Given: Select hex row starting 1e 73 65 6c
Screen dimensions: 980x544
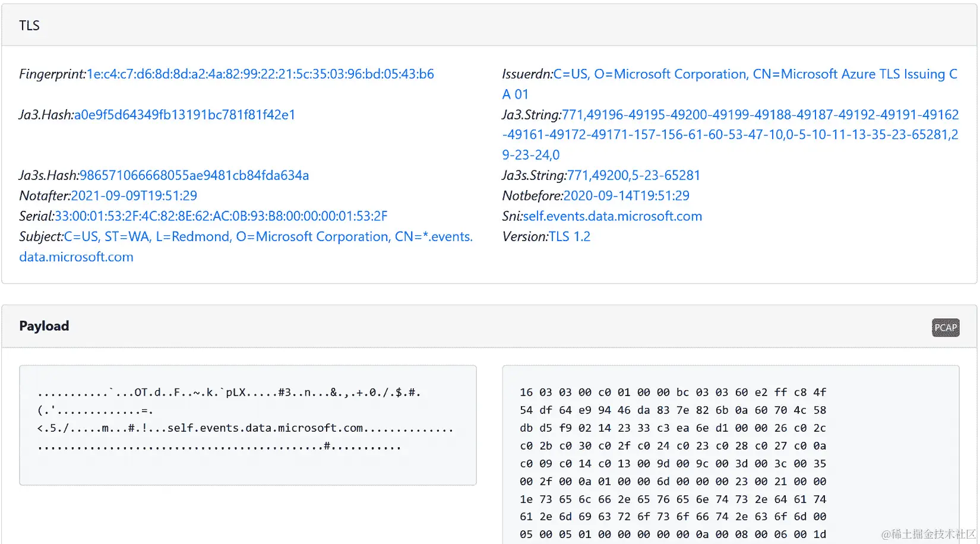Looking at the screenshot, I should (673, 499).
